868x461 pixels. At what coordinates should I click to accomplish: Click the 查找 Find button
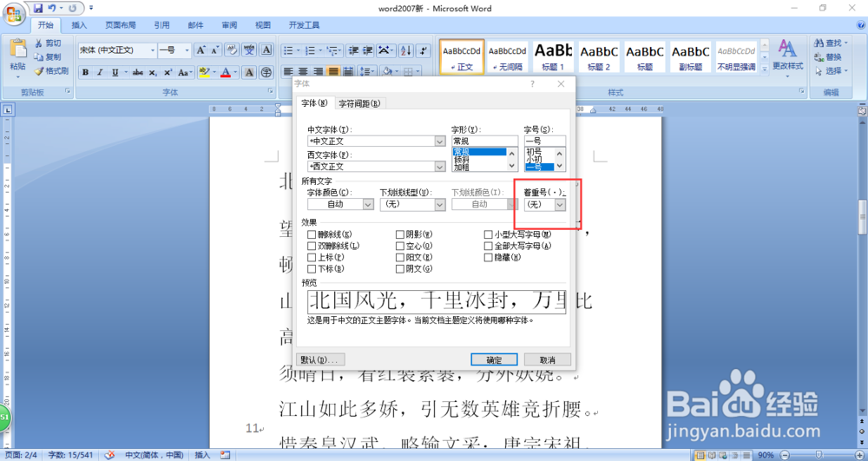point(831,43)
